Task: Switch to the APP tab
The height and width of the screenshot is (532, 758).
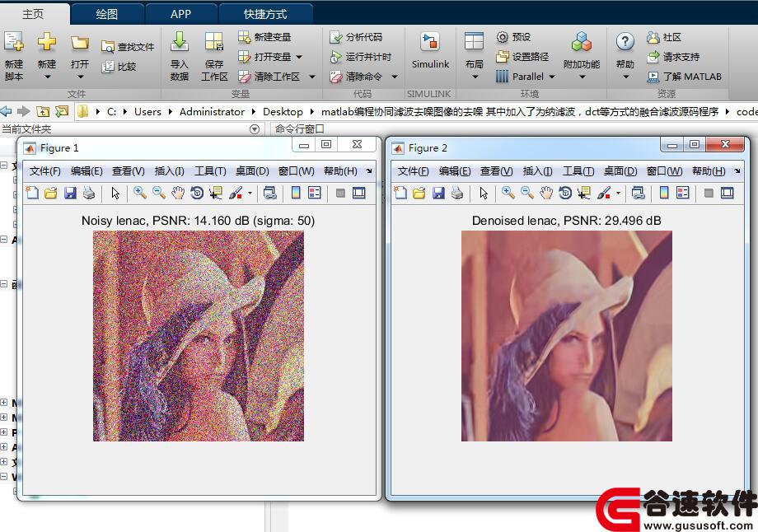Action: click(x=180, y=14)
